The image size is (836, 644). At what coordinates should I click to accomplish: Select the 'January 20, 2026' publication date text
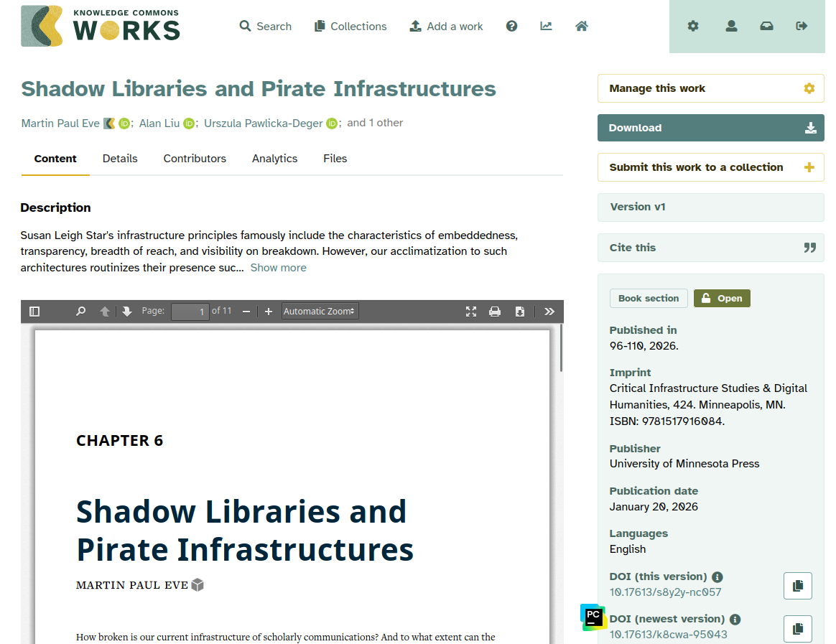point(654,506)
